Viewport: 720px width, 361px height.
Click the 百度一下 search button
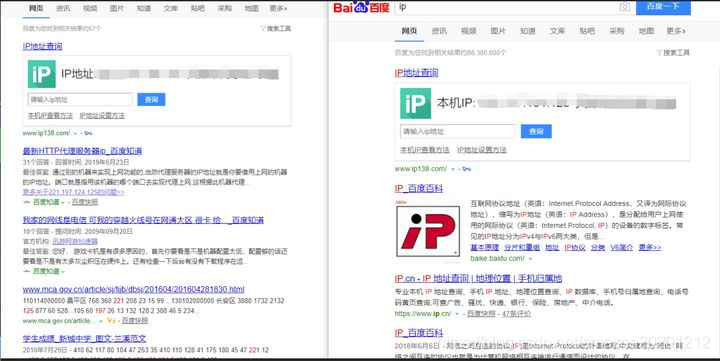point(663,7)
